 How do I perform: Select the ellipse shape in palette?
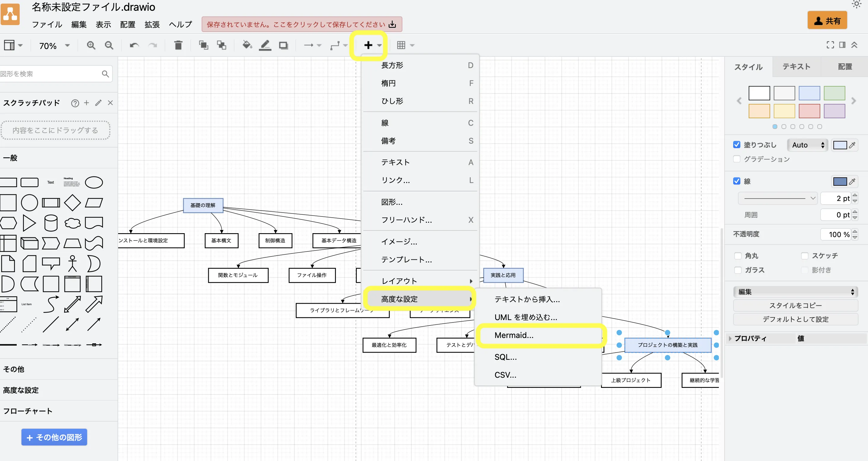coord(94,182)
